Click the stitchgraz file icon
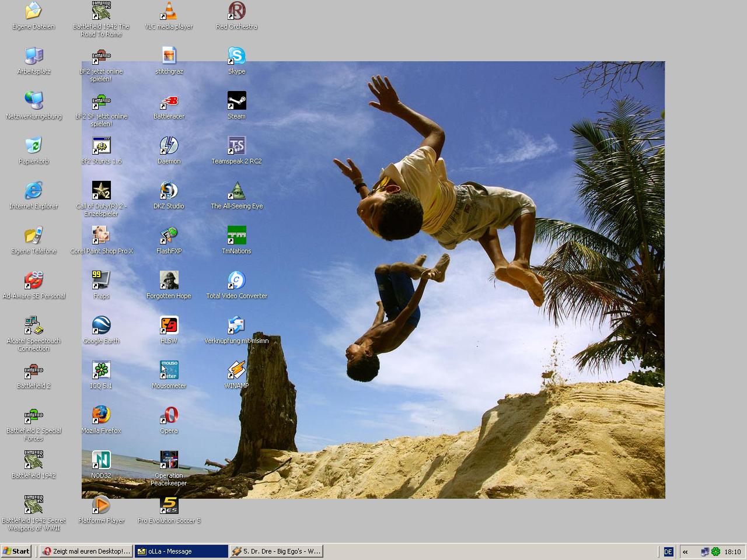 click(x=169, y=55)
